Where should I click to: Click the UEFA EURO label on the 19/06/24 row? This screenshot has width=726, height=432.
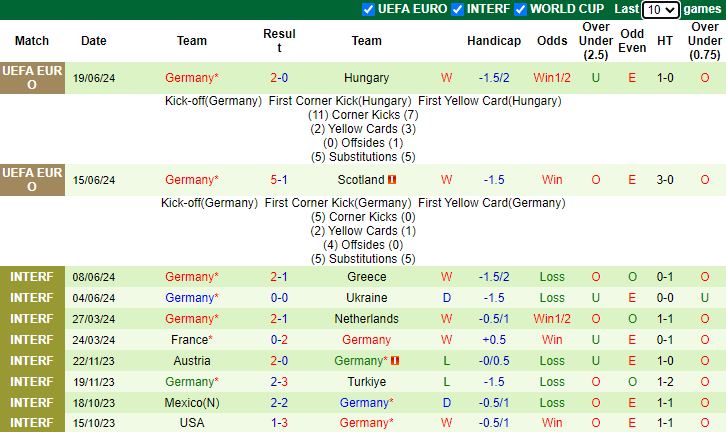coord(32,78)
